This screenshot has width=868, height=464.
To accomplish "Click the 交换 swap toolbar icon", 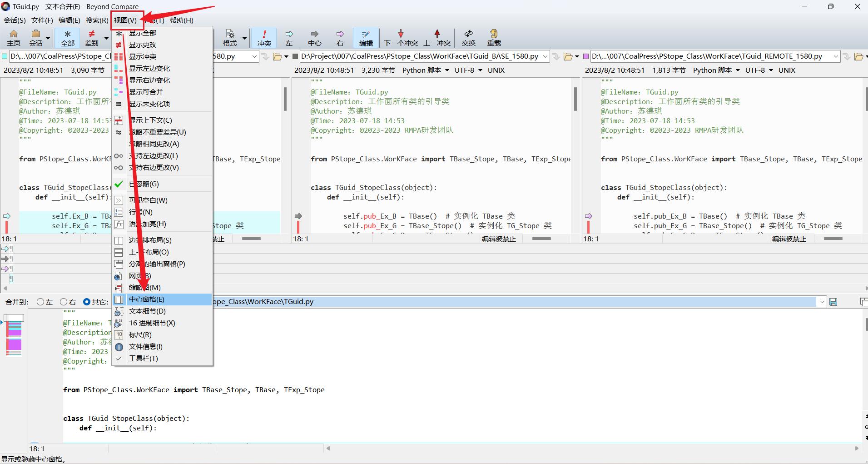I will tap(469, 38).
